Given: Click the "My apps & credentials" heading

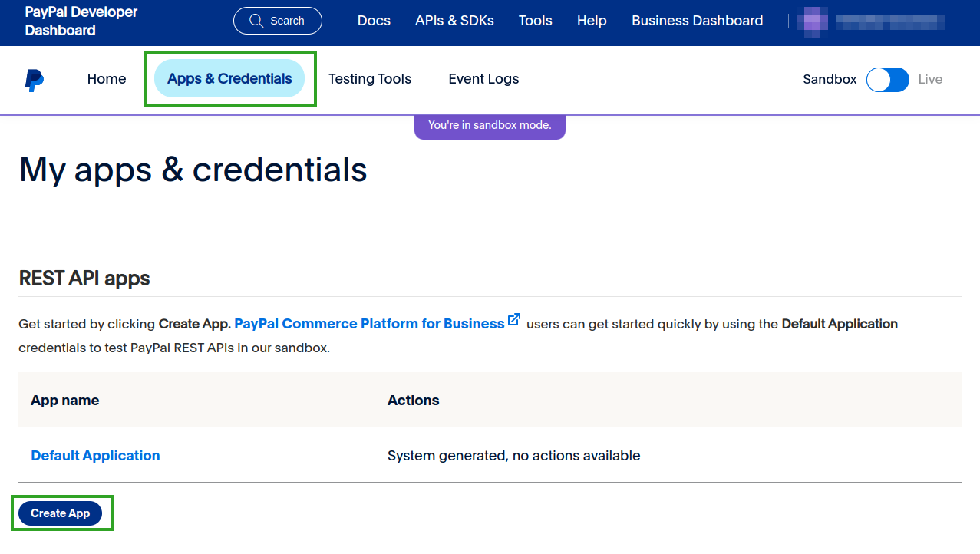Looking at the screenshot, I should (x=193, y=170).
